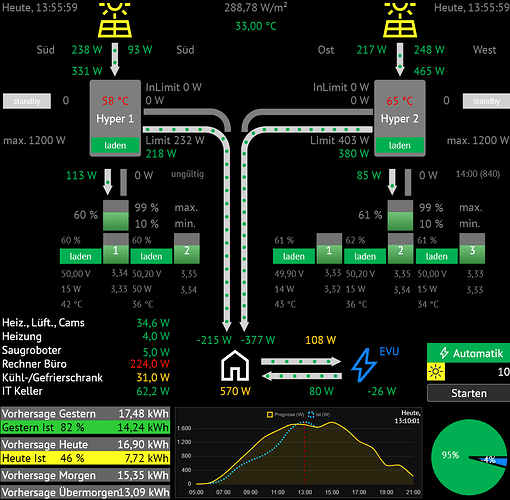The height and width of the screenshot is (500, 510).
Task: Click the white house icon
Action: (235, 366)
